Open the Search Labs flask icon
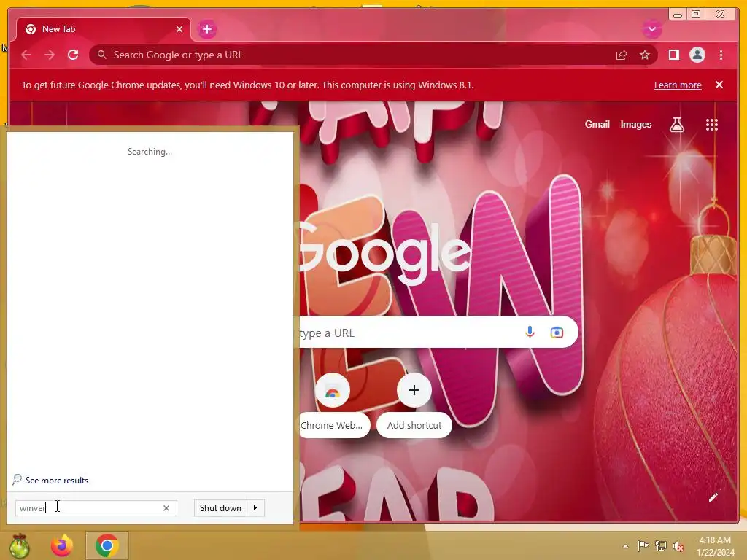 click(676, 125)
